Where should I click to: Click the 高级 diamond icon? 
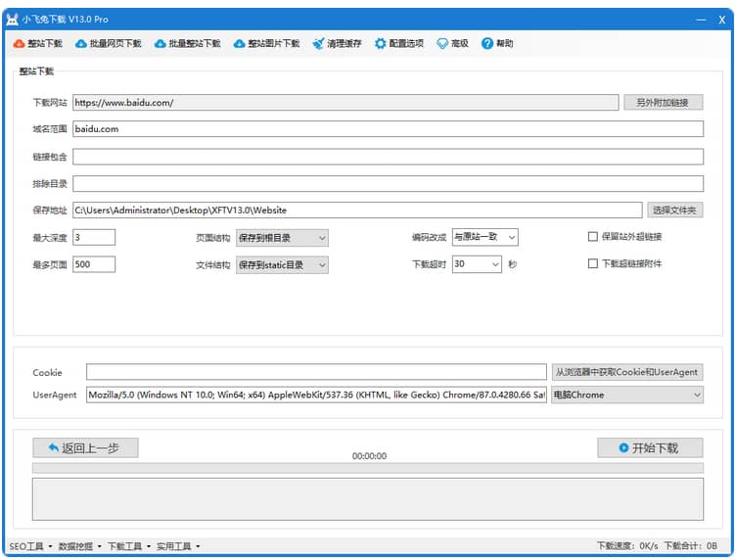(x=442, y=44)
